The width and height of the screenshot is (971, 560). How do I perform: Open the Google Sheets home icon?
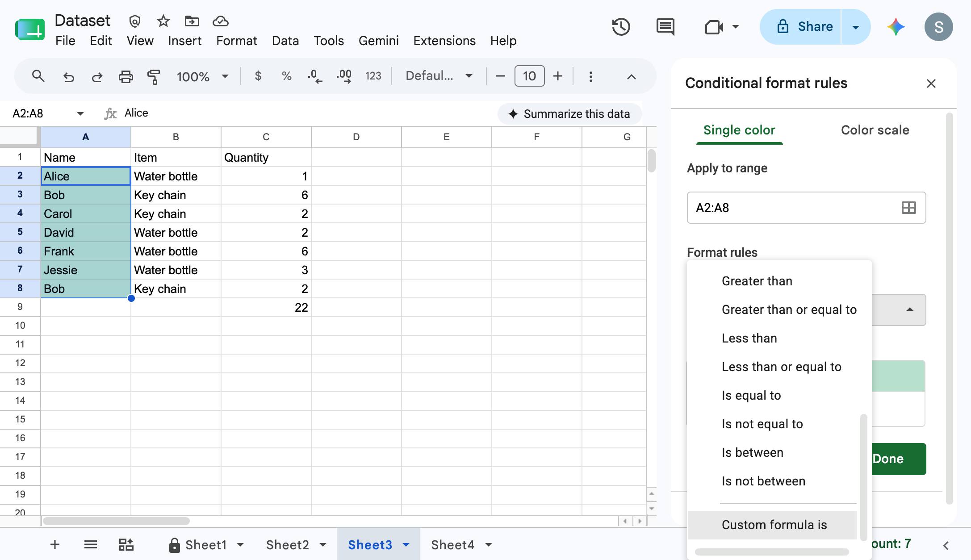point(30,30)
